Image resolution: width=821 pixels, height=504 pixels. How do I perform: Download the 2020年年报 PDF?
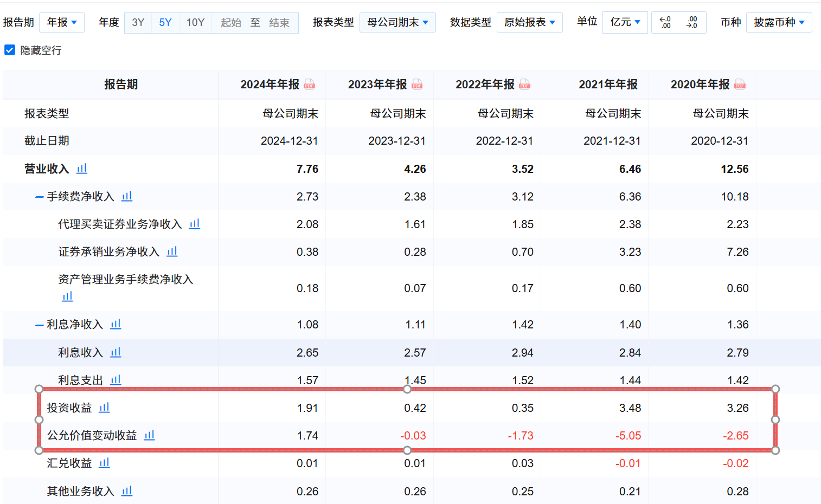click(x=739, y=84)
